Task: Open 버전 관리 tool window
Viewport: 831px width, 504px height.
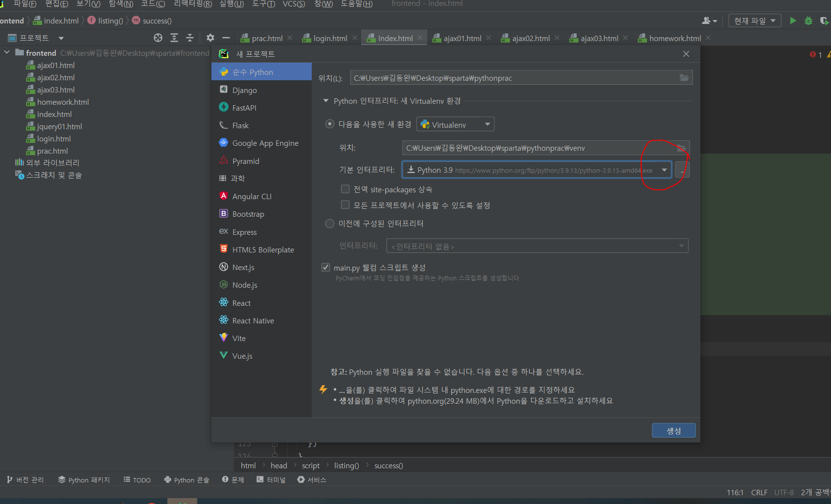Action: 25,480
